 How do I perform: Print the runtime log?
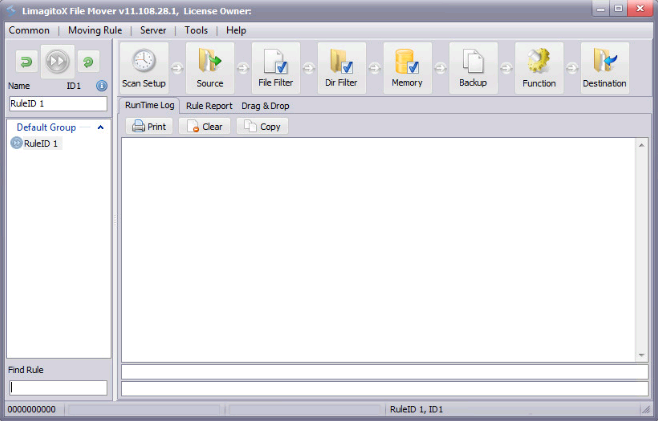click(149, 126)
